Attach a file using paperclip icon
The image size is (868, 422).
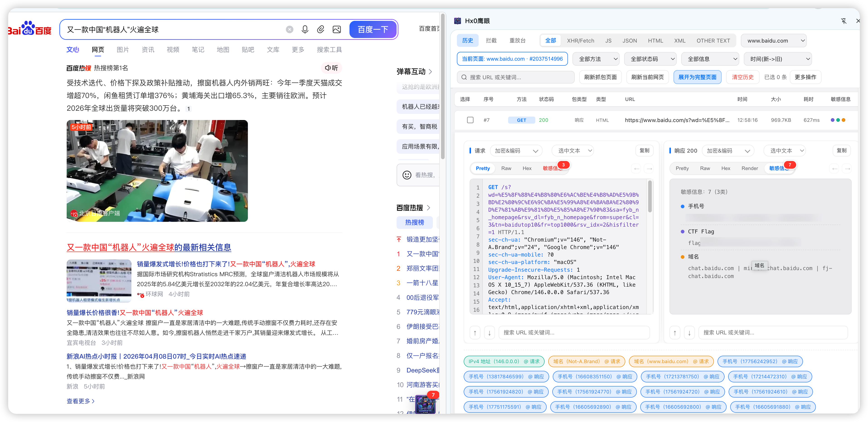click(320, 30)
